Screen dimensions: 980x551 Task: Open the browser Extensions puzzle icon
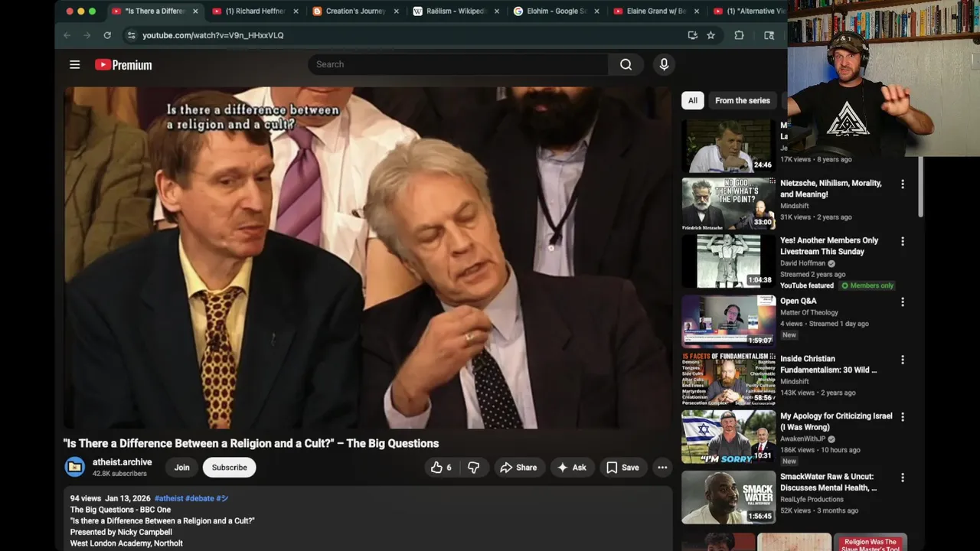pos(739,35)
